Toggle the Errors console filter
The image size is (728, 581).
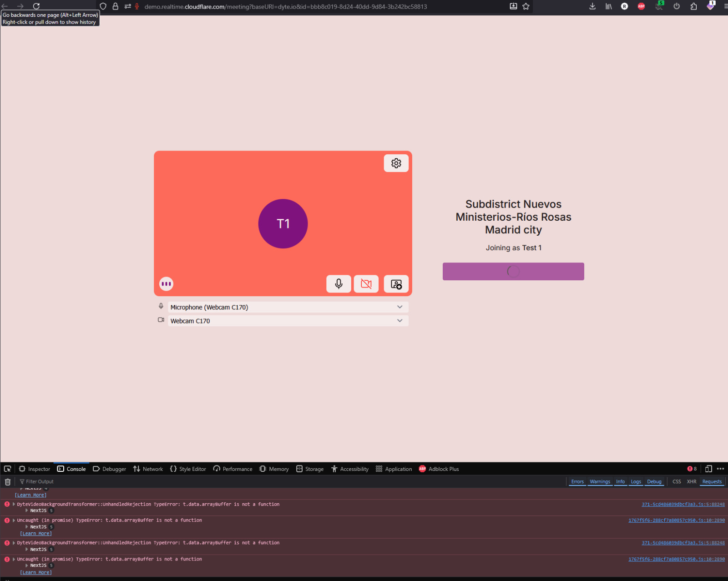(577, 482)
